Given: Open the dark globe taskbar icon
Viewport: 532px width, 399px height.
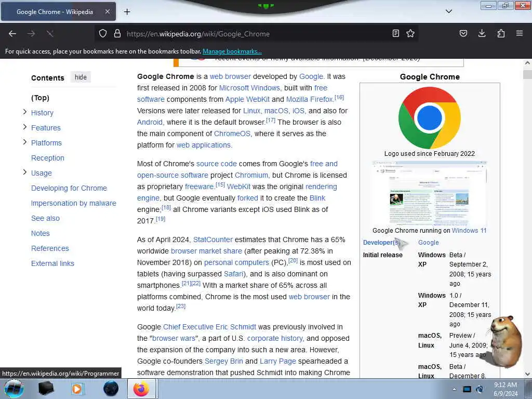Looking at the screenshot, I should tap(111, 389).
